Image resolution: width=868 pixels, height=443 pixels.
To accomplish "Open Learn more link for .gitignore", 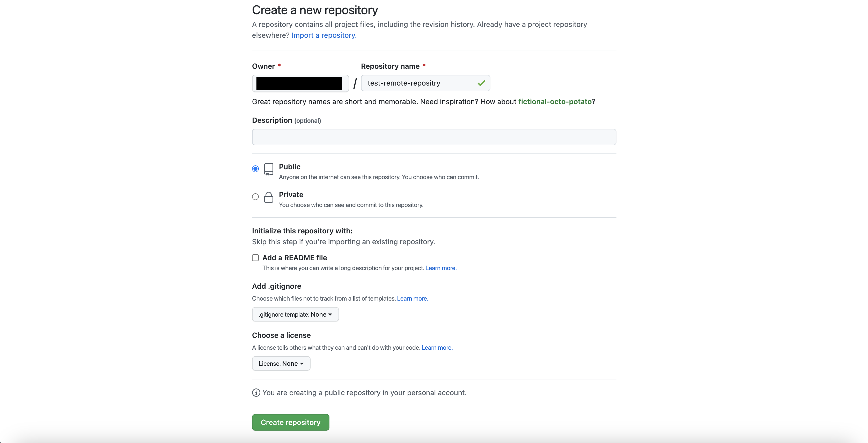I will click(413, 298).
